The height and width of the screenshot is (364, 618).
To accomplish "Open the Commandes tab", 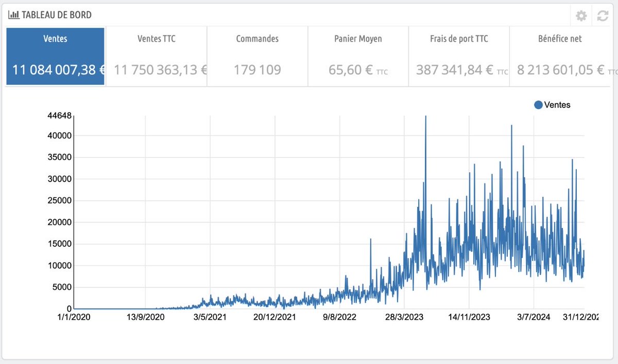I will (x=257, y=56).
